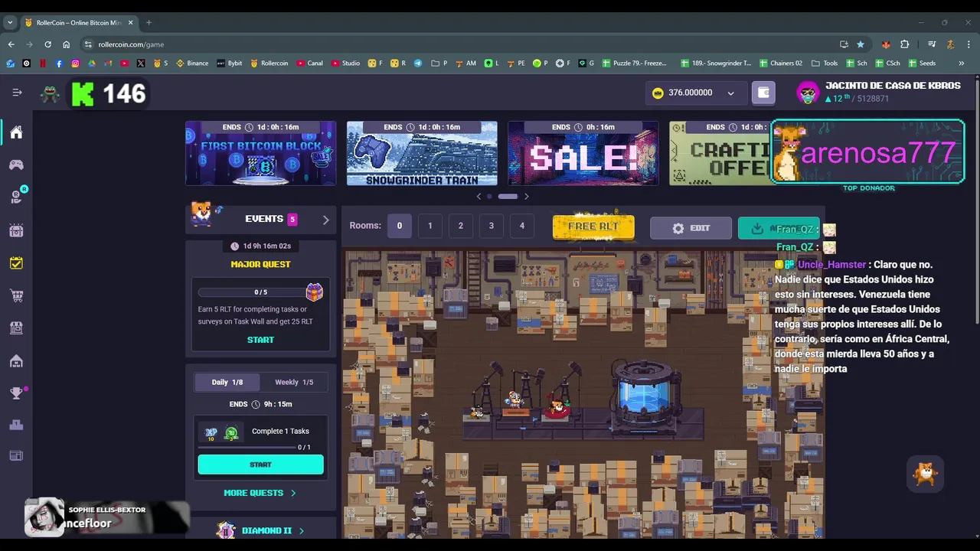Go to browser Home page button
The width and height of the screenshot is (980, 551).
click(x=66, y=44)
